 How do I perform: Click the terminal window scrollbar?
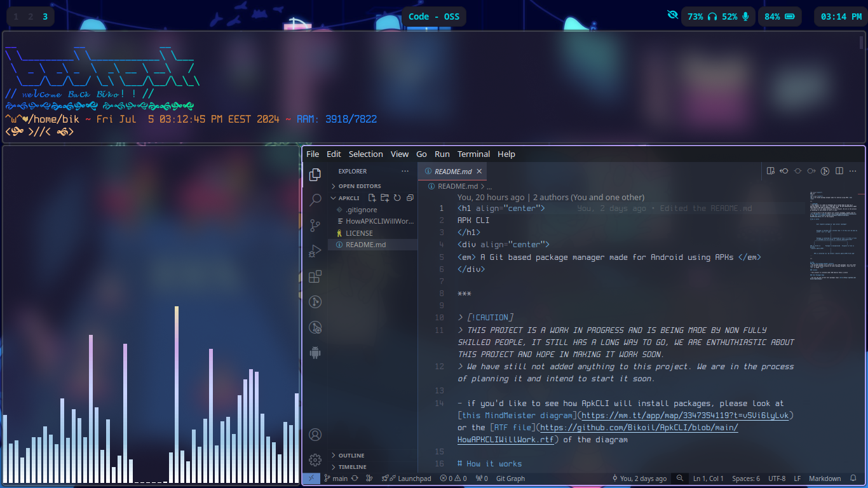coord(862,43)
